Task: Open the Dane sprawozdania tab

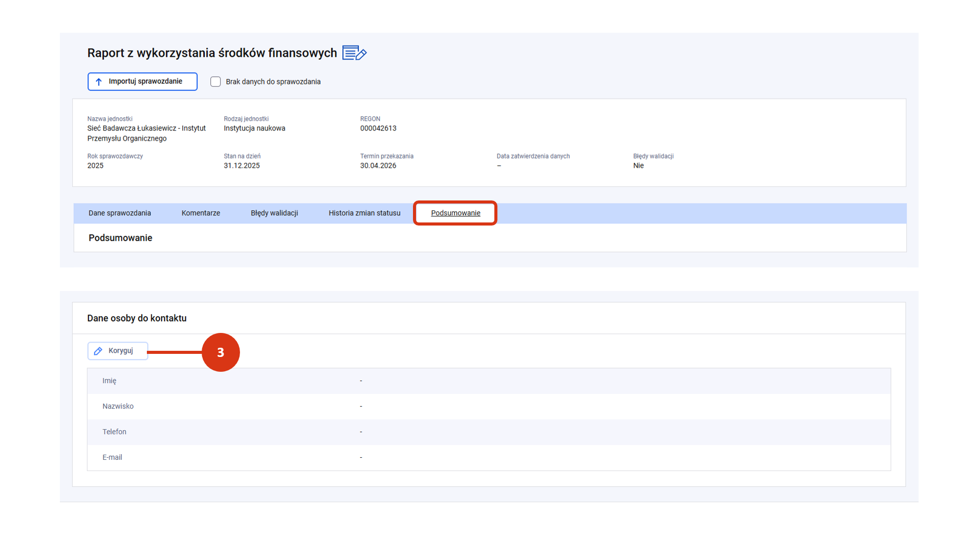Action: (x=120, y=213)
